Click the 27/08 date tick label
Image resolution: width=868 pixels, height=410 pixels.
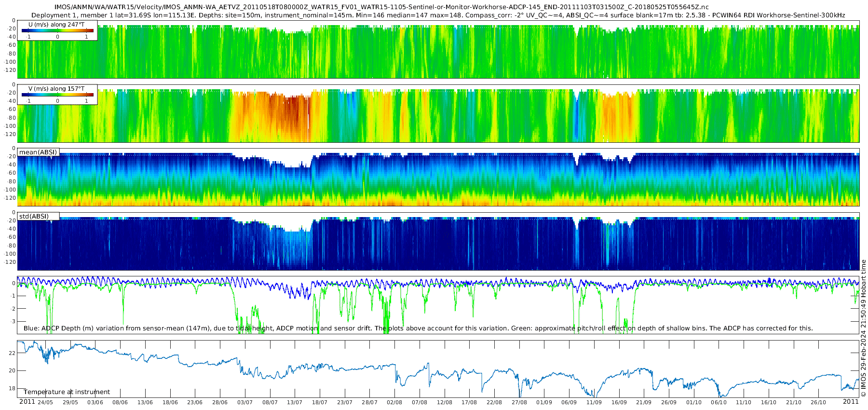[x=519, y=402]
